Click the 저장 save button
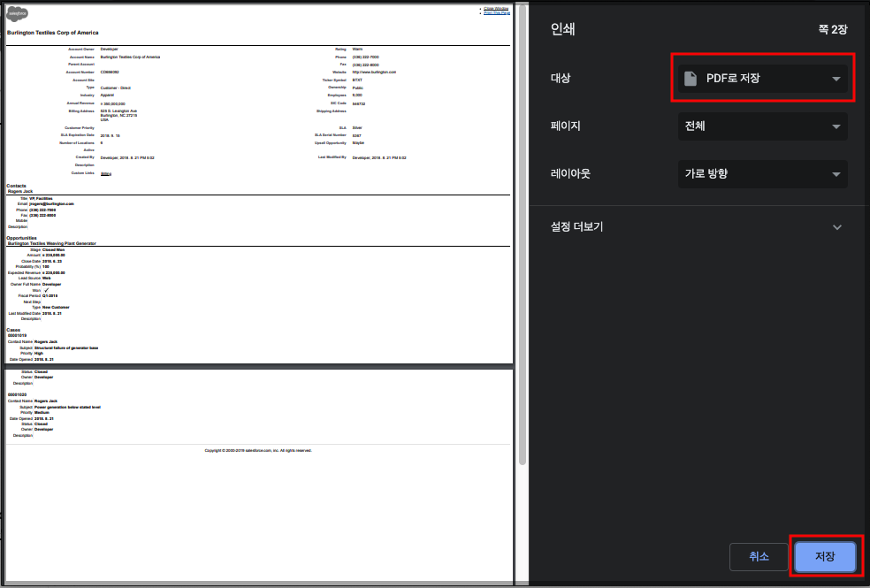870x588 pixels. click(825, 556)
